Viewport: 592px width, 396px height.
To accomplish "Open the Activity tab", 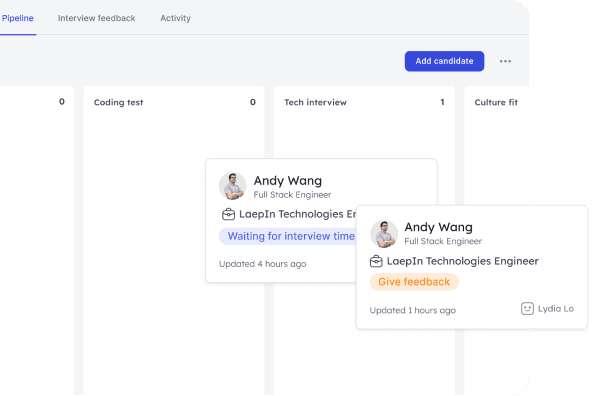I will click(x=175, y=18).
